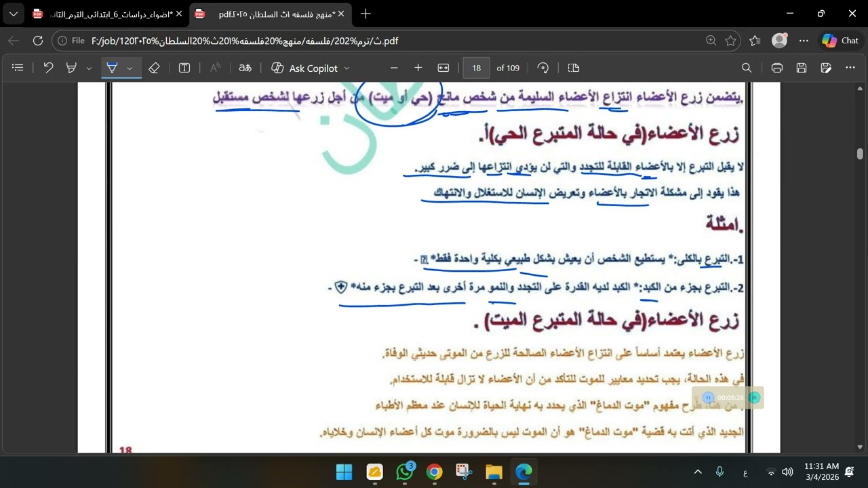The width and height of the screenshot is (868, 488).
Task: Click the Save as icon
Action: (x=826, y=68)
